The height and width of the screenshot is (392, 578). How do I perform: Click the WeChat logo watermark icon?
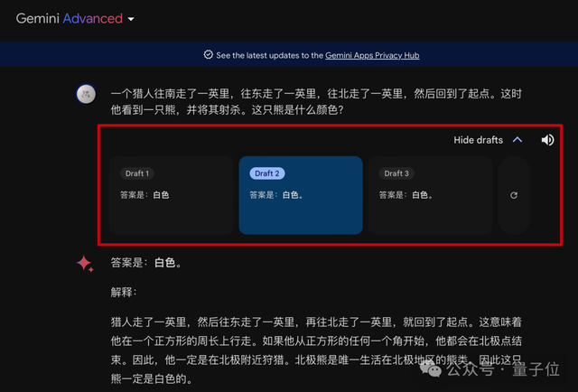click(x=430, y=369)
